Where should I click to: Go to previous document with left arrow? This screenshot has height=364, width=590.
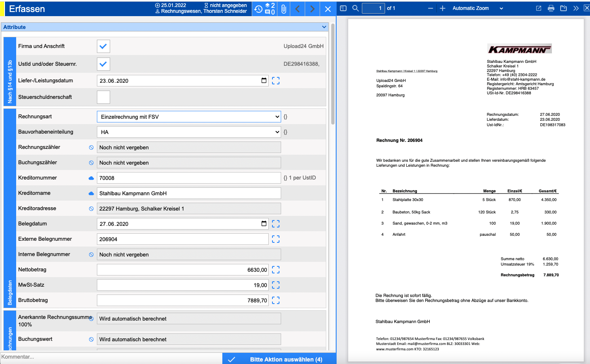point(297,9)
